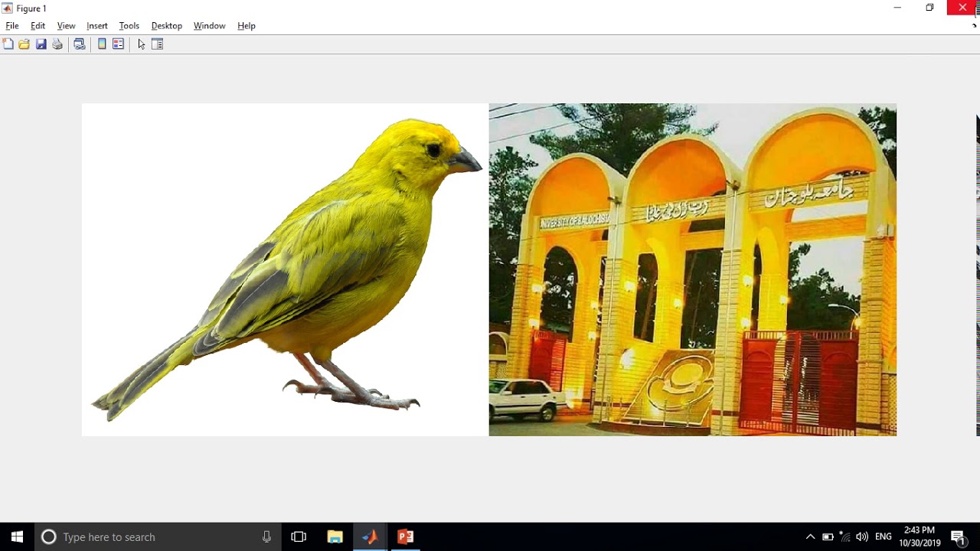Click the ENG language indicator
Screen dimensions: 980x551
point(884,537)
